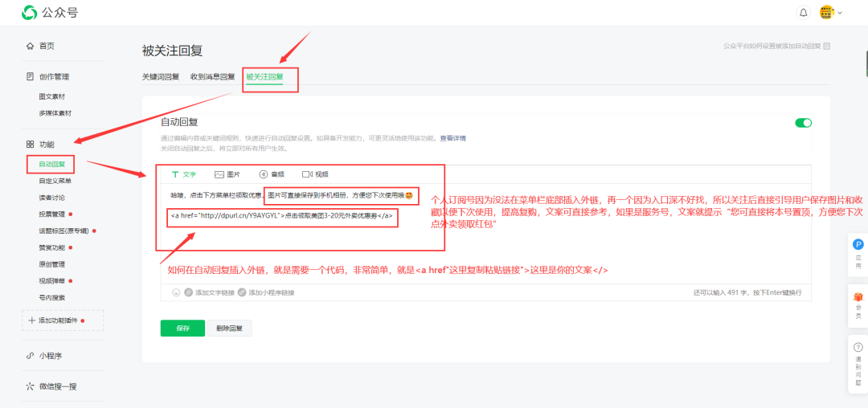Open the 查看详情 link

tap(452, 138)
